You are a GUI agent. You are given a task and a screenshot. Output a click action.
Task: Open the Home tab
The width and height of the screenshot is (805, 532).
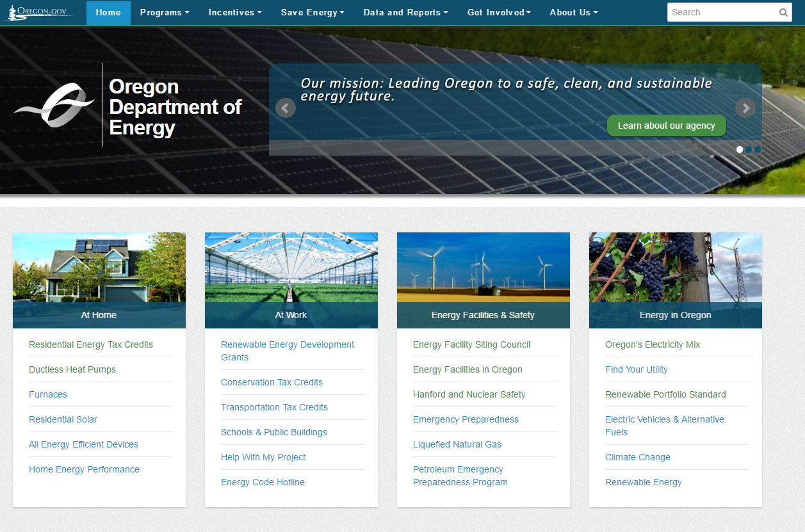click(x=108, y=12)
